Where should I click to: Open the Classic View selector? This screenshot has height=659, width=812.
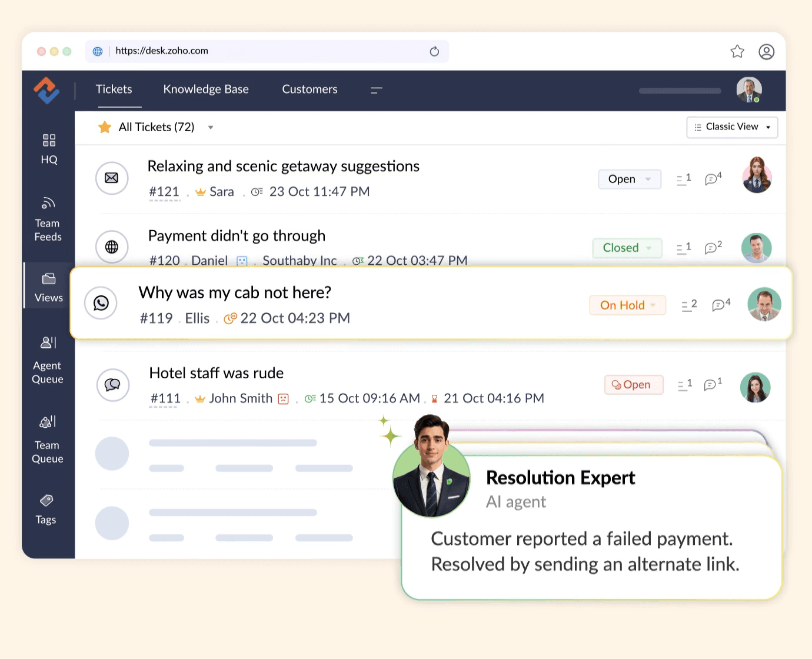click(x=731, y=127)
